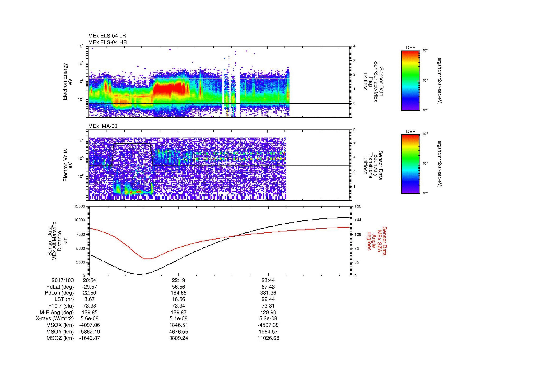Image resolution: width=555 pixels, height=392 pixels.
Task: Click the X-rays value '5.6e-08'
Action: (x=90, y=318)
